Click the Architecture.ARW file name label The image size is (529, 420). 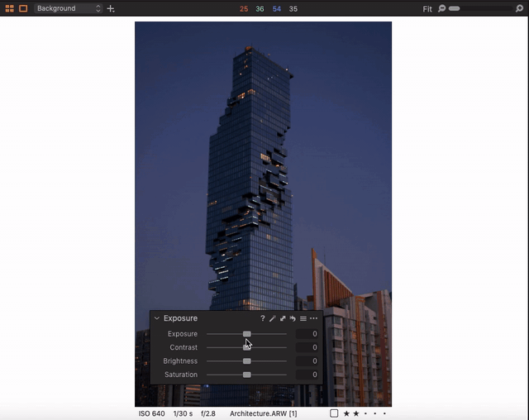click(259, 413)
